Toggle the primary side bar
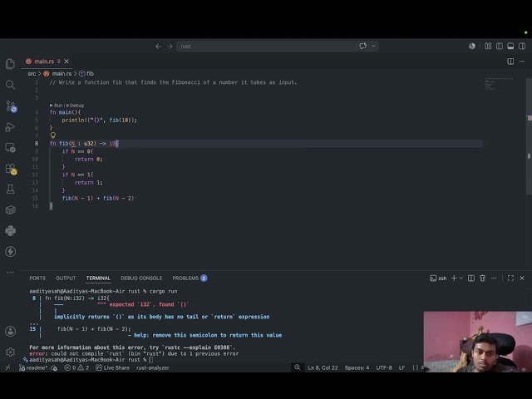The image size is (532, 399). point(500,47)
